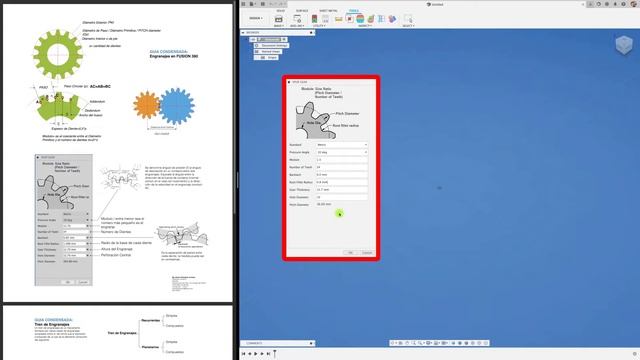
Task: Collapse the BROWSER panel triangle
Action: 243,33
